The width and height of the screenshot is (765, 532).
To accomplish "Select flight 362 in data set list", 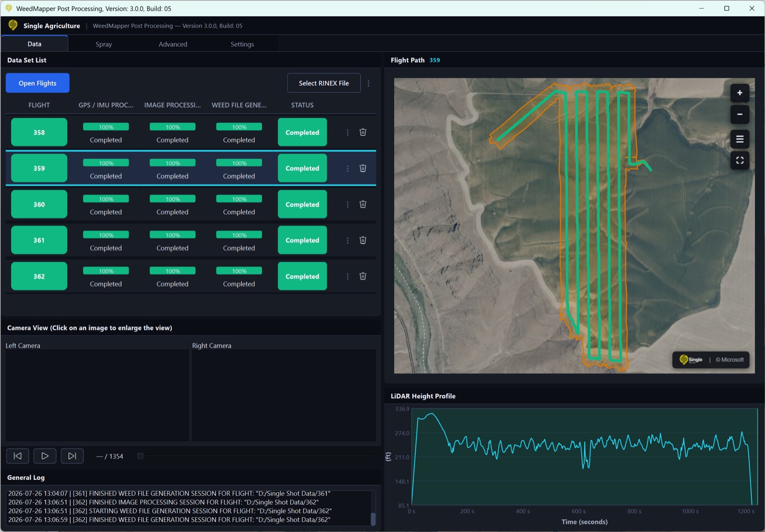I will coord(39,276).
